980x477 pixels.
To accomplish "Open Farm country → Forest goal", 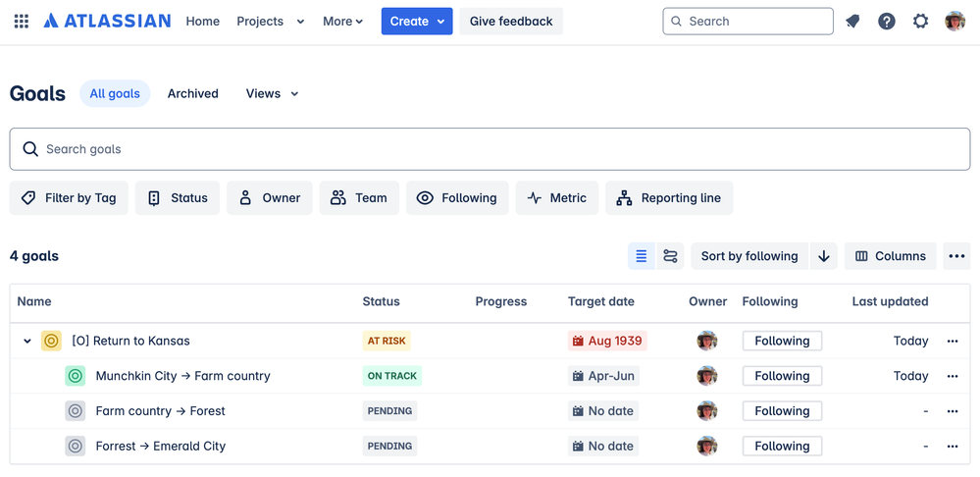I will point(161,410).
